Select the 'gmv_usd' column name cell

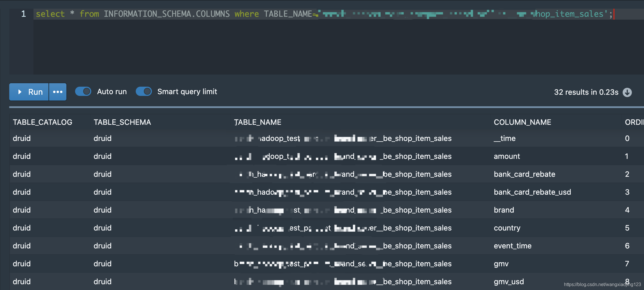(x=509, y=282)
